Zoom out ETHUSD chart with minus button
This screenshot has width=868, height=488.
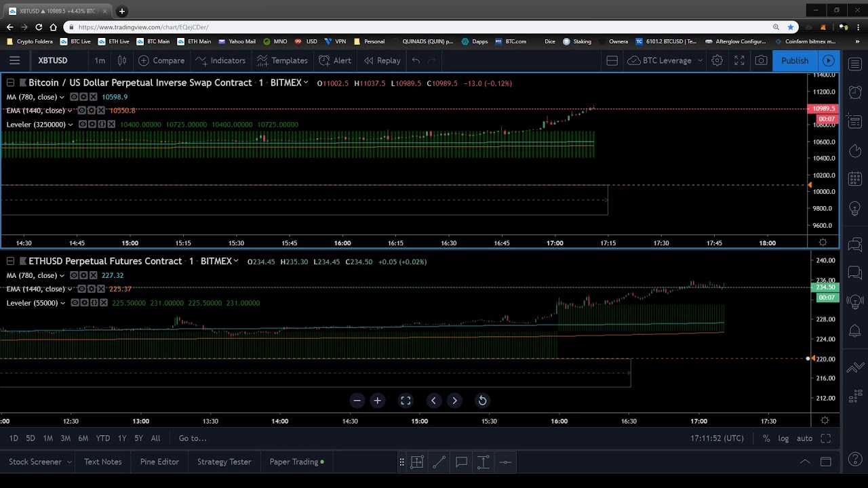click(x=357, y=401)
